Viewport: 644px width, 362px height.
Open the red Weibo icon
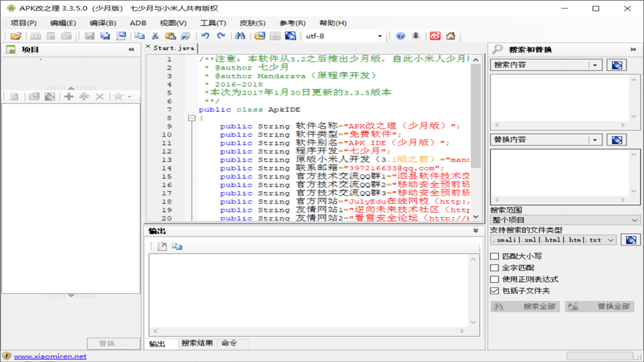coord(435,36)
